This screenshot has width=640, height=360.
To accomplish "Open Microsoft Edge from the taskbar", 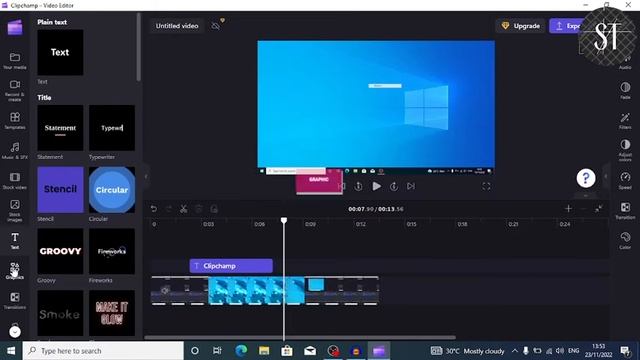I will (241, 351).
